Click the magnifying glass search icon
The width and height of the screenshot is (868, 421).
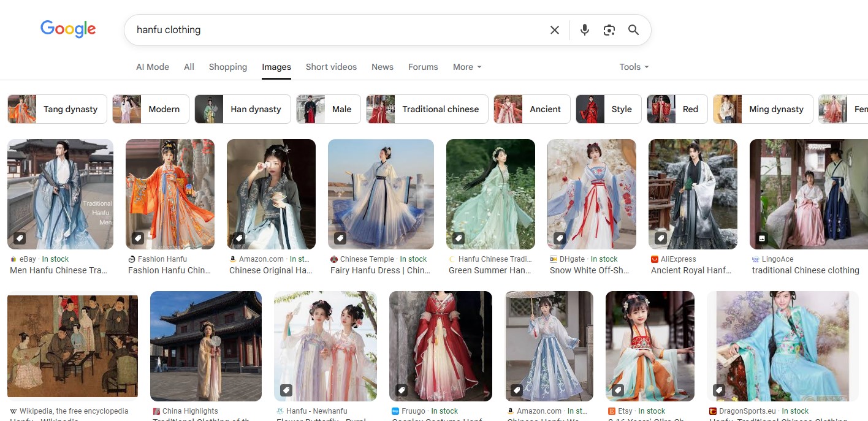(634, 30)
